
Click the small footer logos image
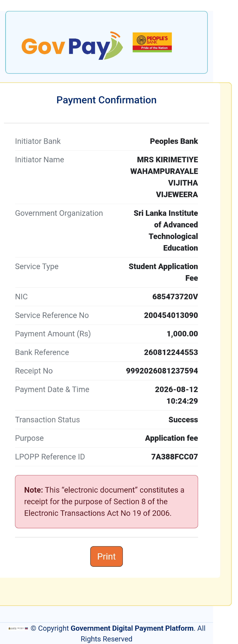18,628
